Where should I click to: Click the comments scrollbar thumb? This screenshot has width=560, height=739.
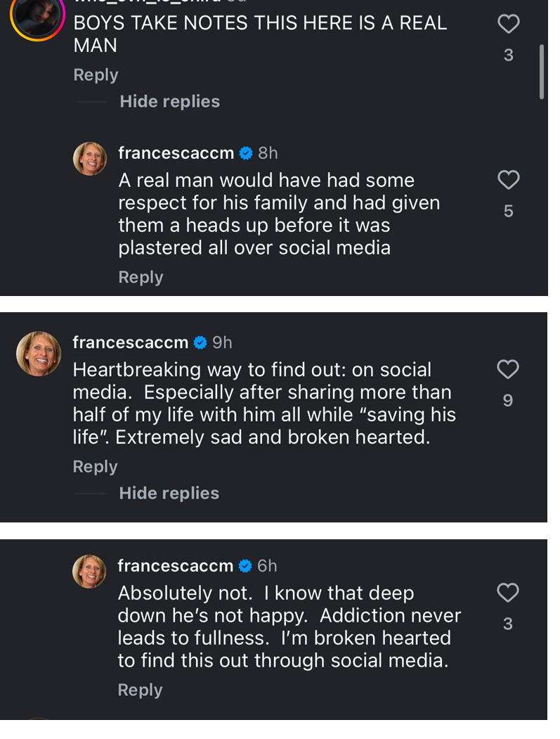(x=542, y=72)
